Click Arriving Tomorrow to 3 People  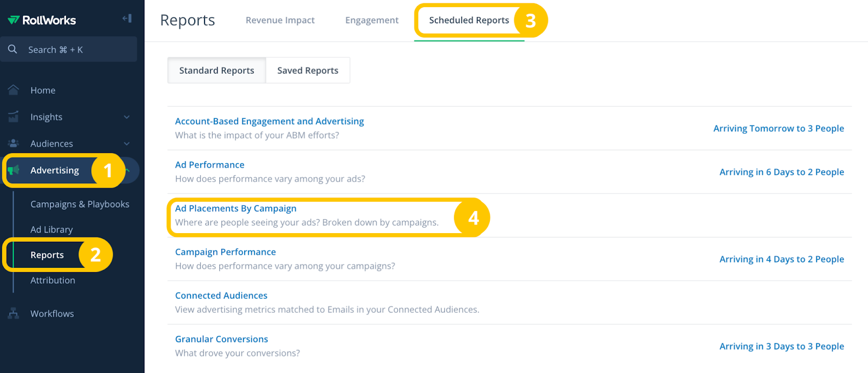(x=778, y=128)
